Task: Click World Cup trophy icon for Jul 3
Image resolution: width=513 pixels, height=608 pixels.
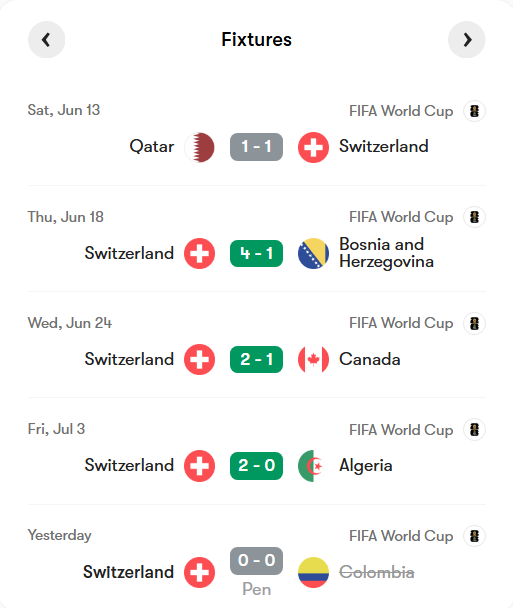Action: click(x=474, y=430)
